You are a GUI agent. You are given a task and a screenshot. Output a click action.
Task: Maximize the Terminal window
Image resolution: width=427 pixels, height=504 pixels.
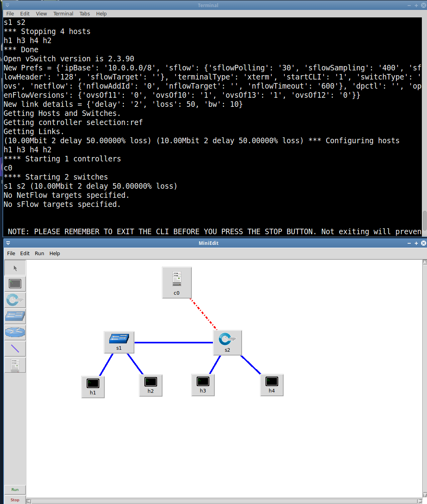pyautogui.click(x=416, y=5)
